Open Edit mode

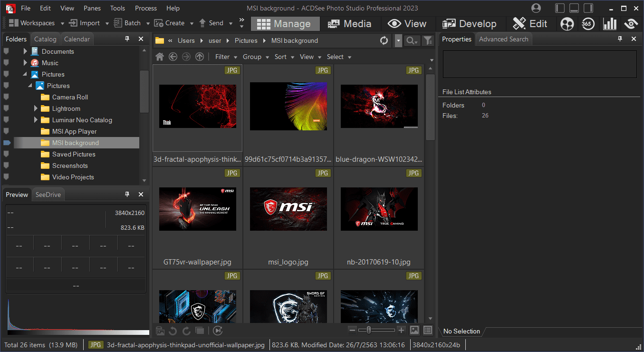tap(530, 24)
